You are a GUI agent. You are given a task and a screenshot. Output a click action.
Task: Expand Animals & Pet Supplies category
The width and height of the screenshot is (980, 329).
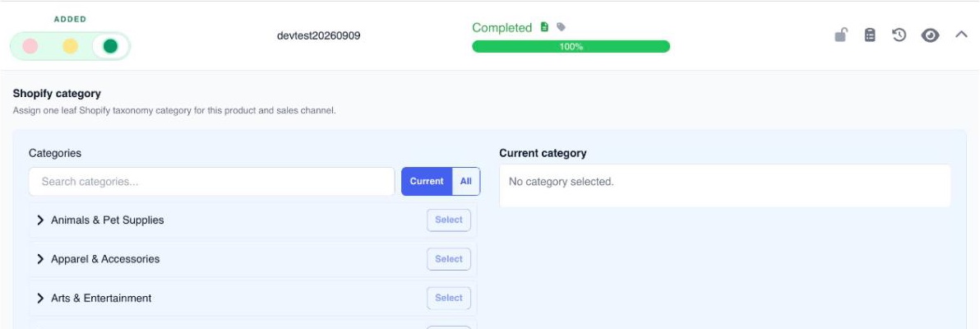pyautogui.click(x=40, y=220)
